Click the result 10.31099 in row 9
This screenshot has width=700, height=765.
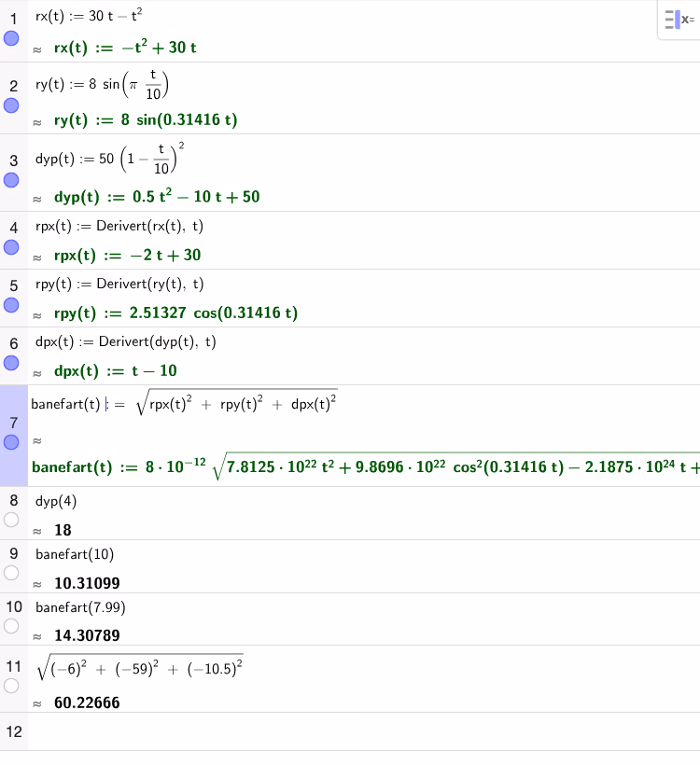tap(87, 583)
